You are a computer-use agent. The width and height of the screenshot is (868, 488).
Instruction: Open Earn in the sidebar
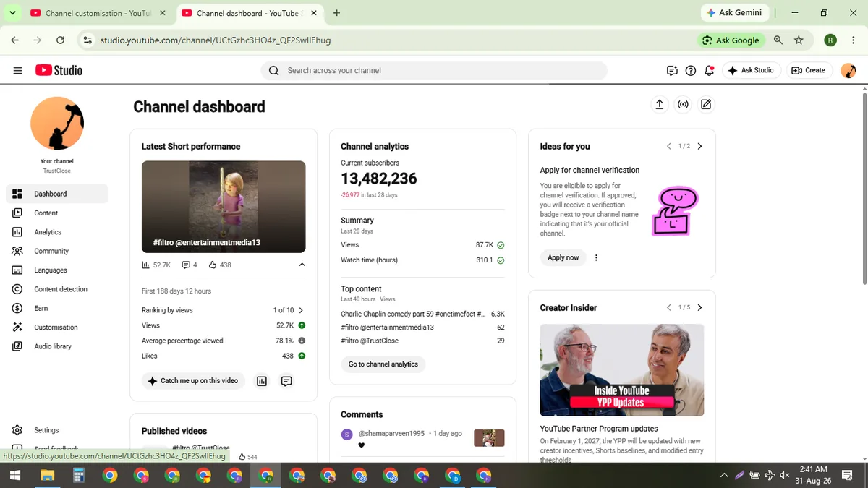57,308
